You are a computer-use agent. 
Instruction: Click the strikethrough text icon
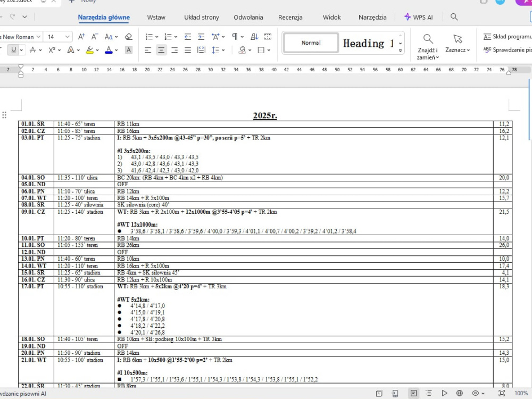click(x=33, y=50)
